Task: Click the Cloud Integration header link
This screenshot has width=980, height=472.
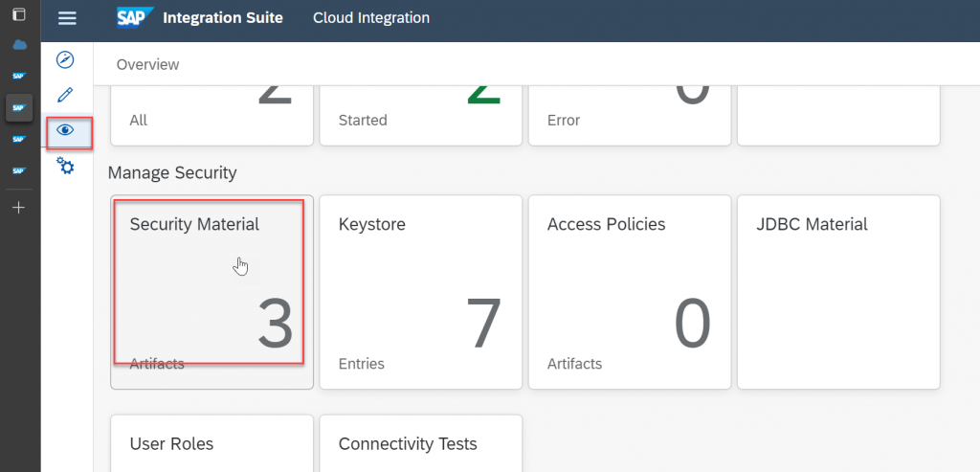Action: pos(371,18)
